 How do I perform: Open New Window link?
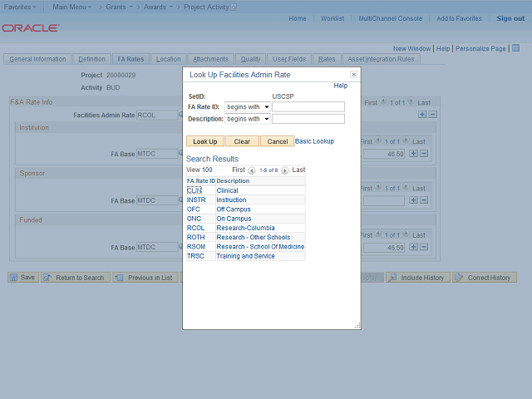pos(411,48)
